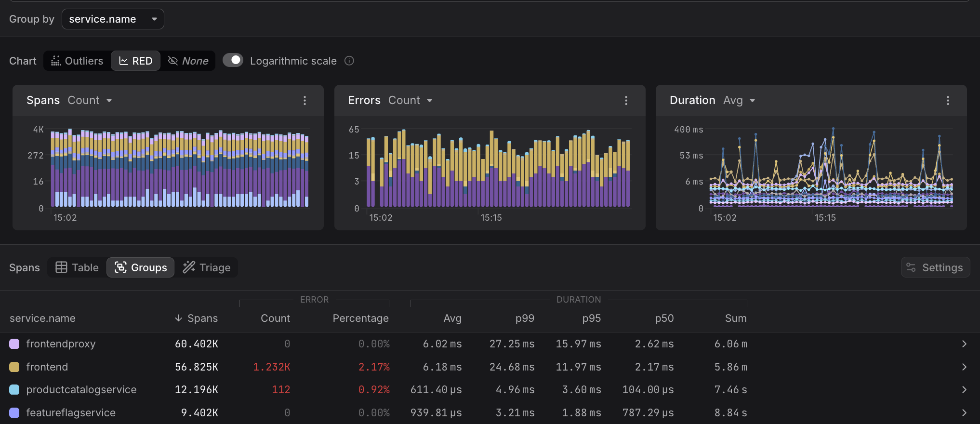Screen dimensions: 980x424
Task: Open the Spans chart three-dot menu
Action: click(x=305, y=100)
